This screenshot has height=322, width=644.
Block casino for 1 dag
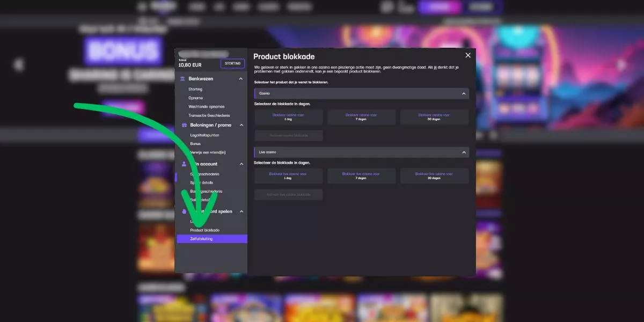289,117
